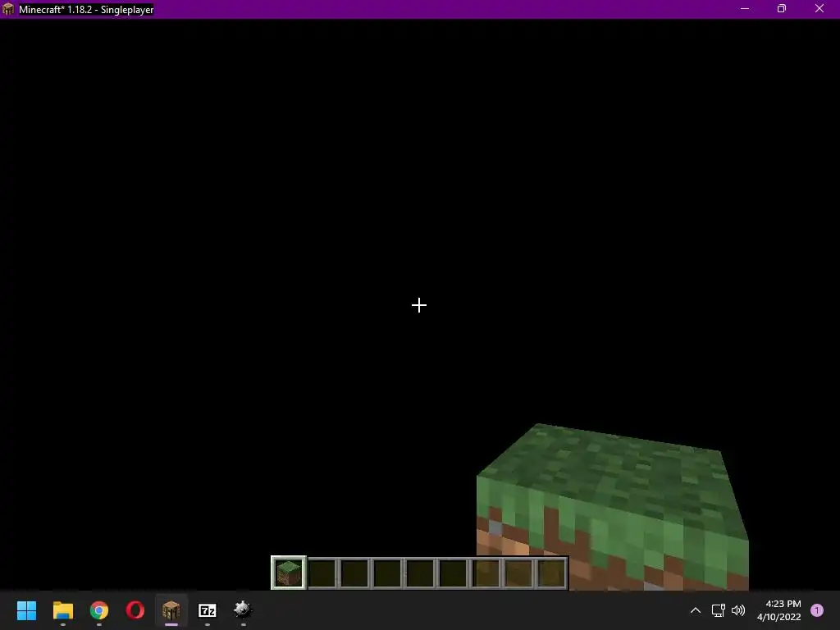Open the notification badge showing 1
Viewport: 840px width, 630px height.
pyautogui.click(x=817, y=610)
